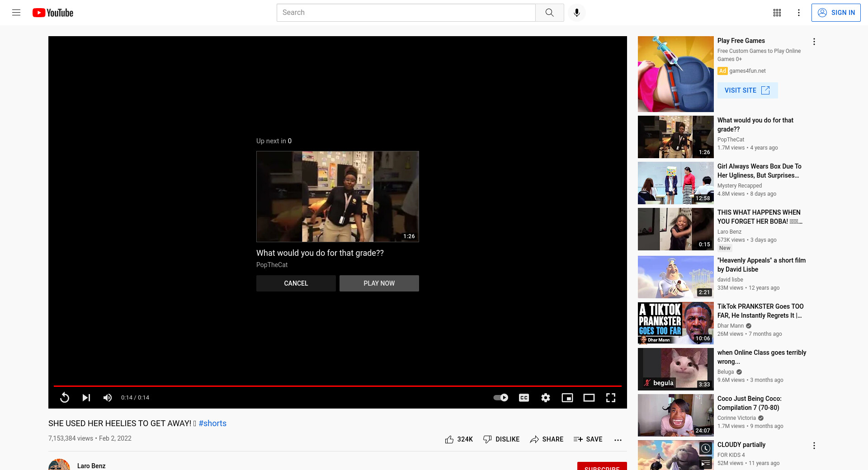Viewport: 868px width, 470px height.
Task: Click the video title text 'SHE USED HER HEELIES'
Action: (x=120, y=423)
